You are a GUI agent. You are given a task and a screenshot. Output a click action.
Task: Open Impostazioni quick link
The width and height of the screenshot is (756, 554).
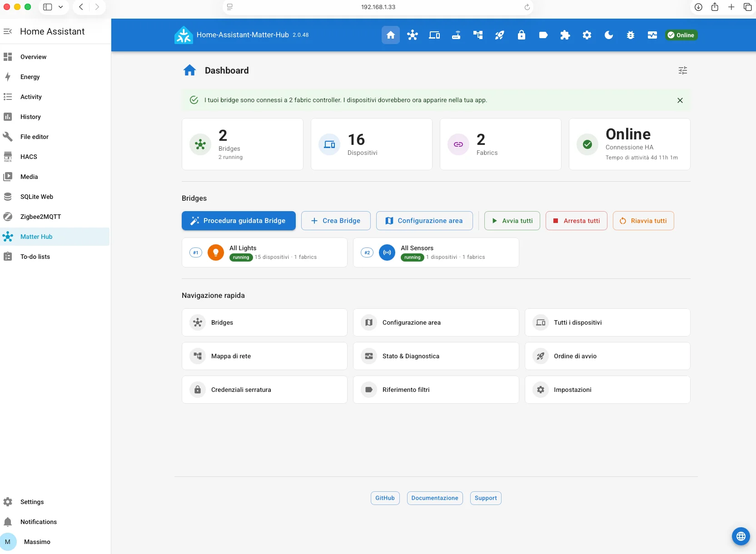[607, 390]
